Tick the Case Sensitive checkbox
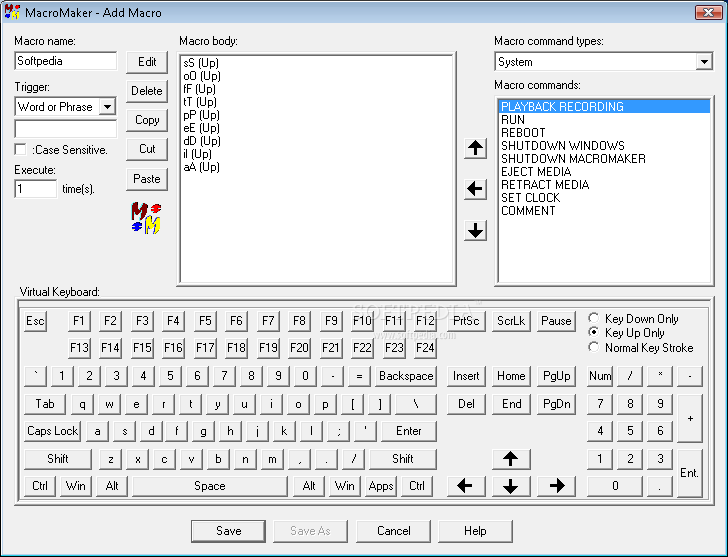 tap(20, 149)
